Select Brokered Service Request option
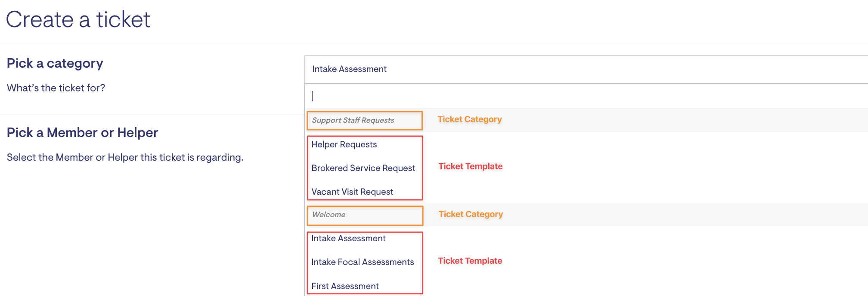The height and width of the screenshot is (296, 868). point(363,168)
